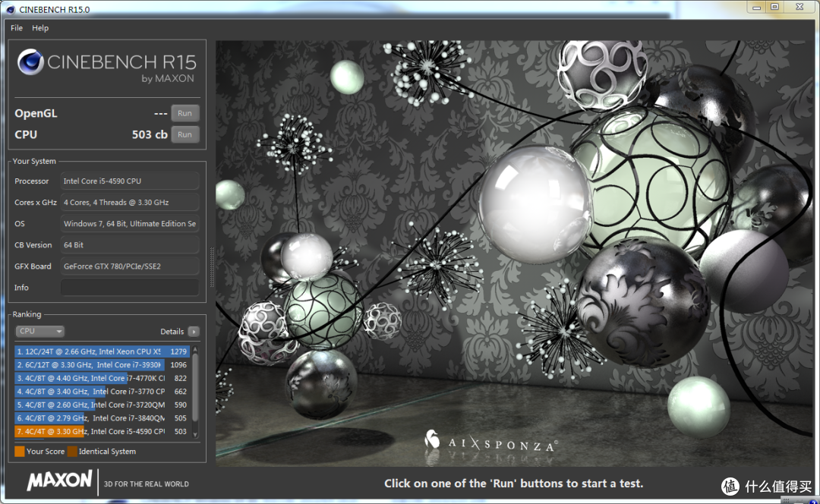Select ranking row Intel Core i7-3770 score 662

tap(102, 391)
